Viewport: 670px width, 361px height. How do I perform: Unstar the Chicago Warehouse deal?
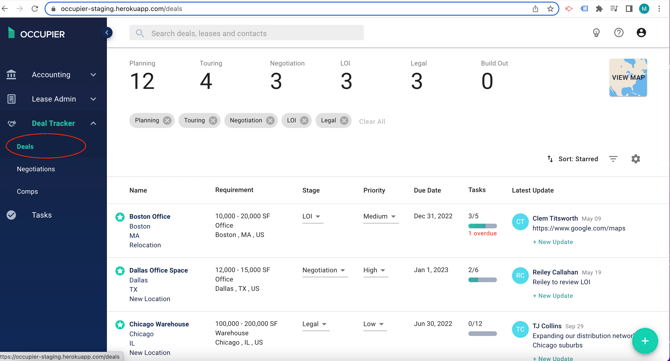click(x=120, y=324)
